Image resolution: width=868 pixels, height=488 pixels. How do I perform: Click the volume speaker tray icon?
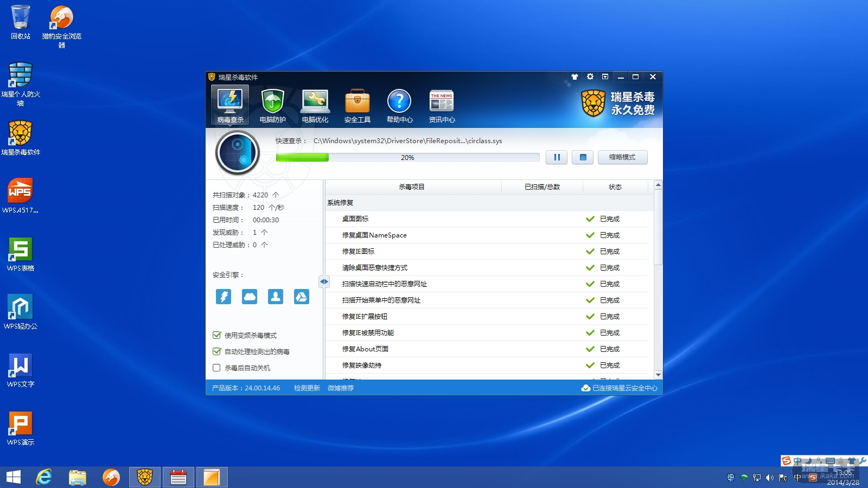click(x=769, y=478)
